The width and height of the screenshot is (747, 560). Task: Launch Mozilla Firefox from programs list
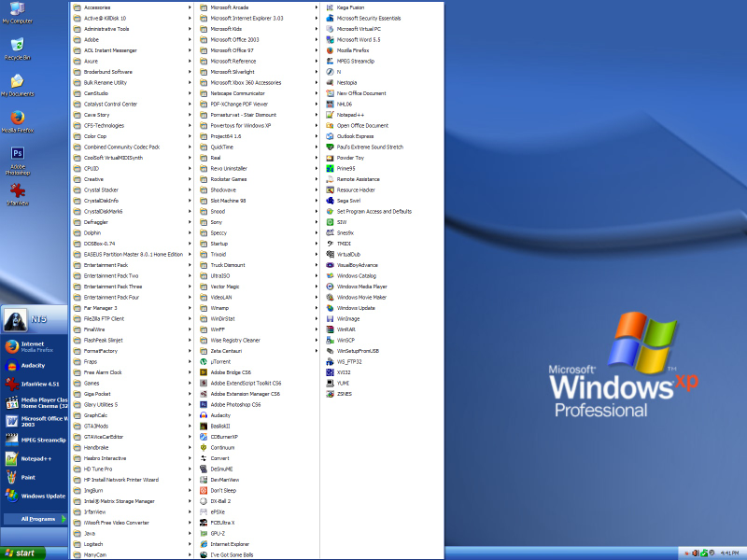pyautogui.click(x=353, y=50)
